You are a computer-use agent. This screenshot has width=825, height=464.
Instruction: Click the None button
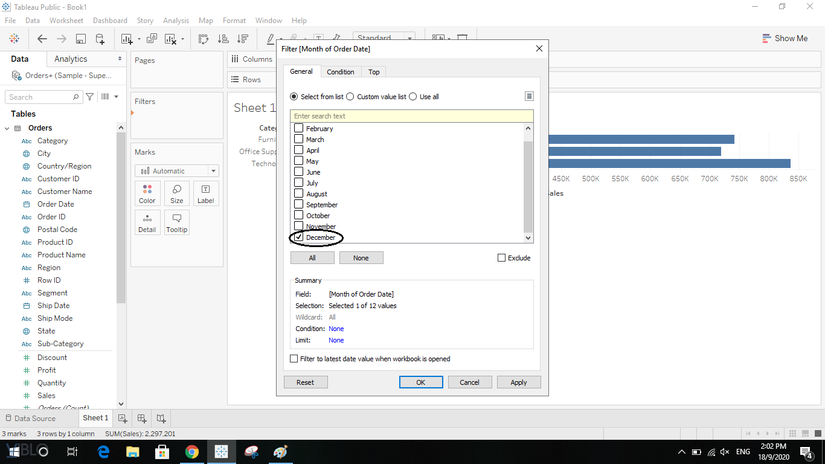[361, 258]
